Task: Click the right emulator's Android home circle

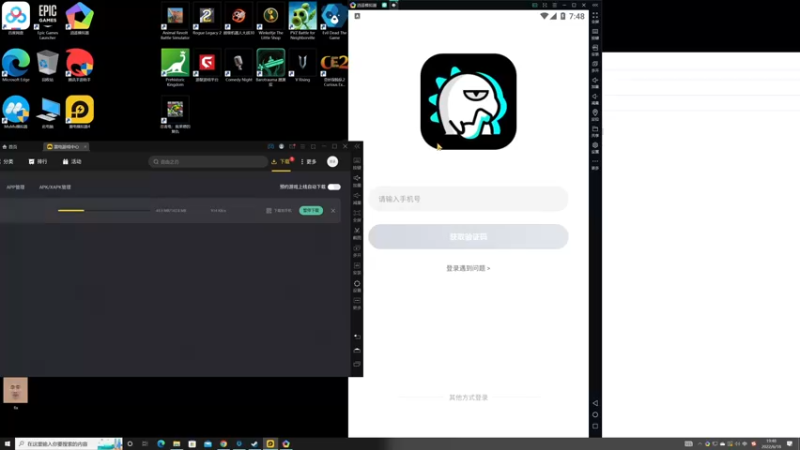Action: point(595,415)
